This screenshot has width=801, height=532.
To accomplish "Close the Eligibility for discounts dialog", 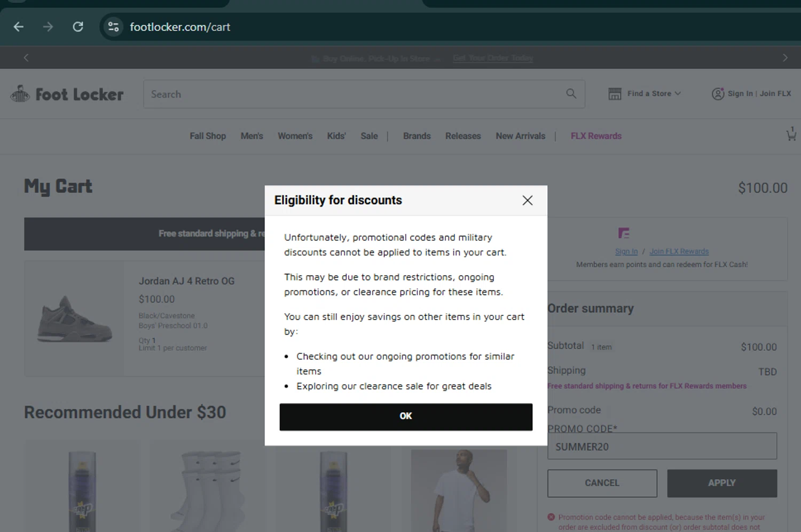I will (x=528, y=200).
